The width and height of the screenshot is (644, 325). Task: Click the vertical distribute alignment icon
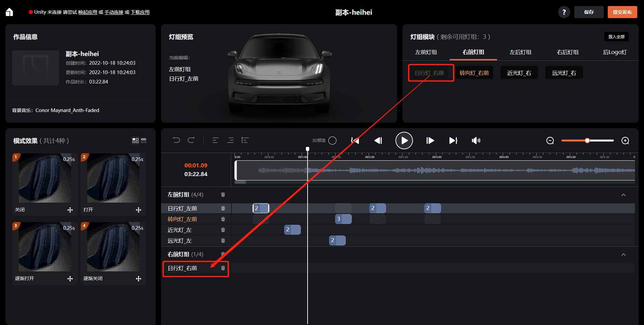tap(245, 140)
